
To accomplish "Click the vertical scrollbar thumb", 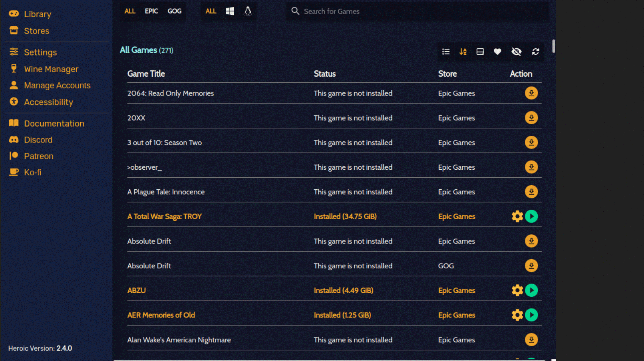I will tap(554, 46).
